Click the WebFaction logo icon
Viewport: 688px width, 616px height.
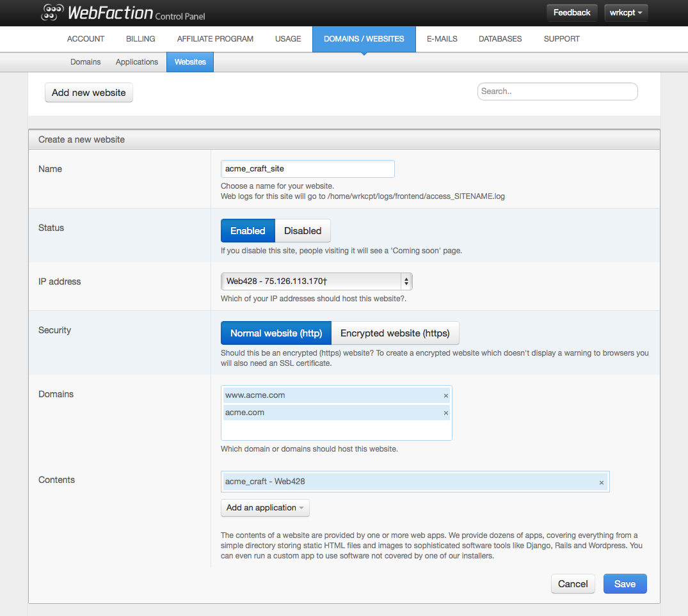pos(52,12)
